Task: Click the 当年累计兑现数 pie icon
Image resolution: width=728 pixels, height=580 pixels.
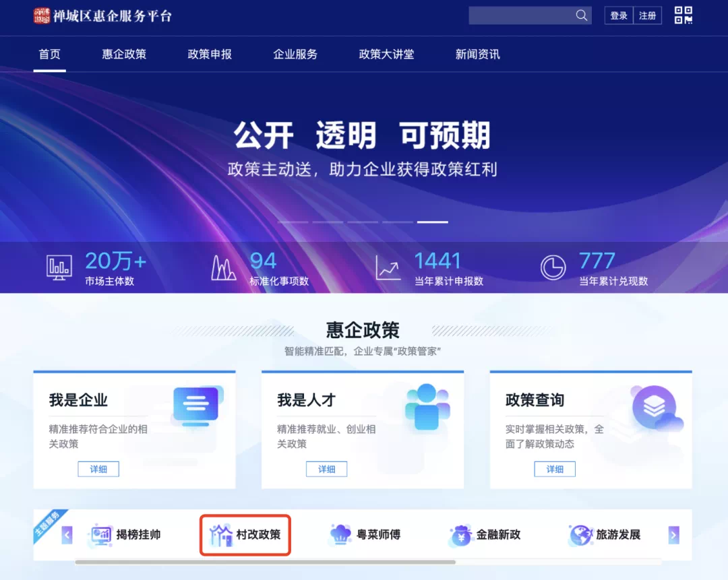Action: [x=553, y=267]
